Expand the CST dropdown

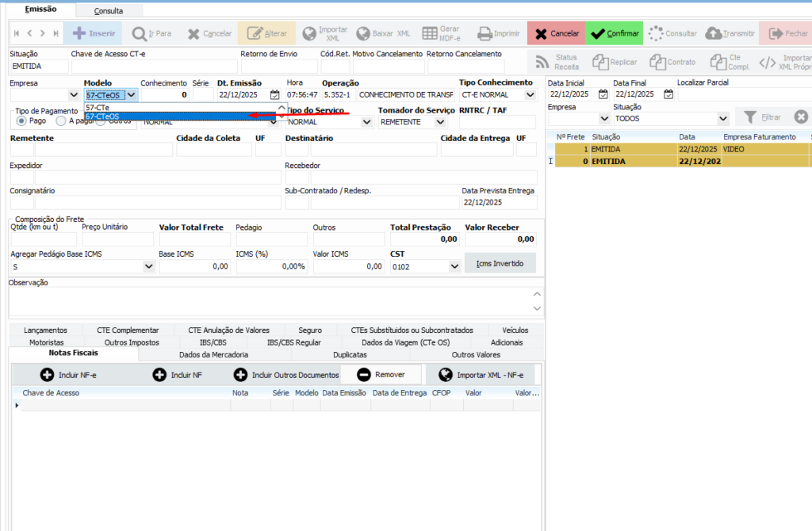[x=454, y=267]
